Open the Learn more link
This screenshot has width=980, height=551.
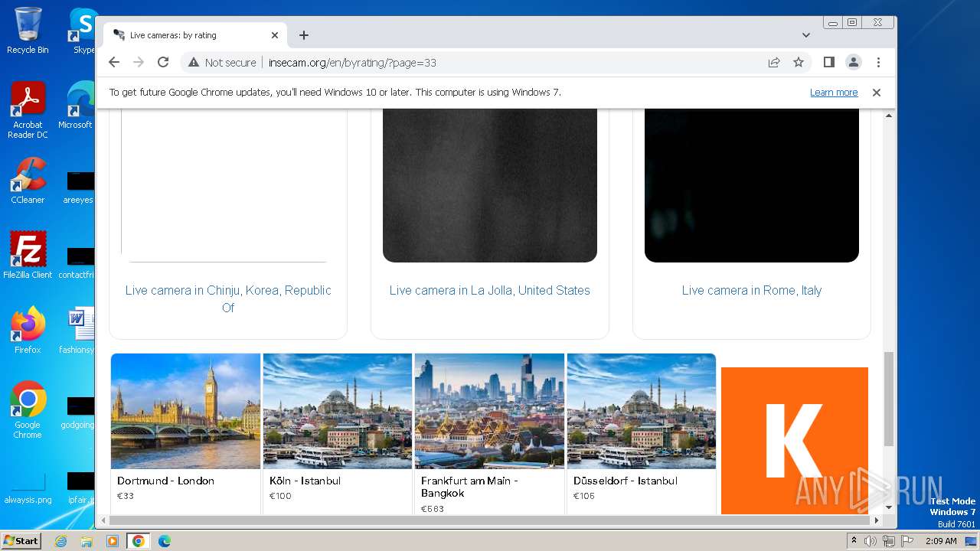coord(834,93)
